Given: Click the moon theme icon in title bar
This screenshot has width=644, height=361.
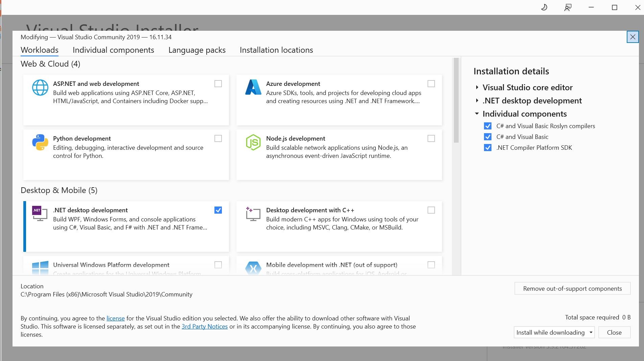Looking at the screenshot, I should pyautogui.click(x=544, y=7).
